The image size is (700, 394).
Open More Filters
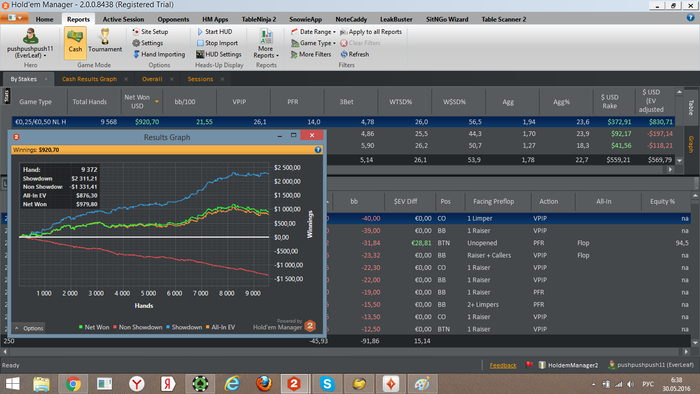[311, 54]
